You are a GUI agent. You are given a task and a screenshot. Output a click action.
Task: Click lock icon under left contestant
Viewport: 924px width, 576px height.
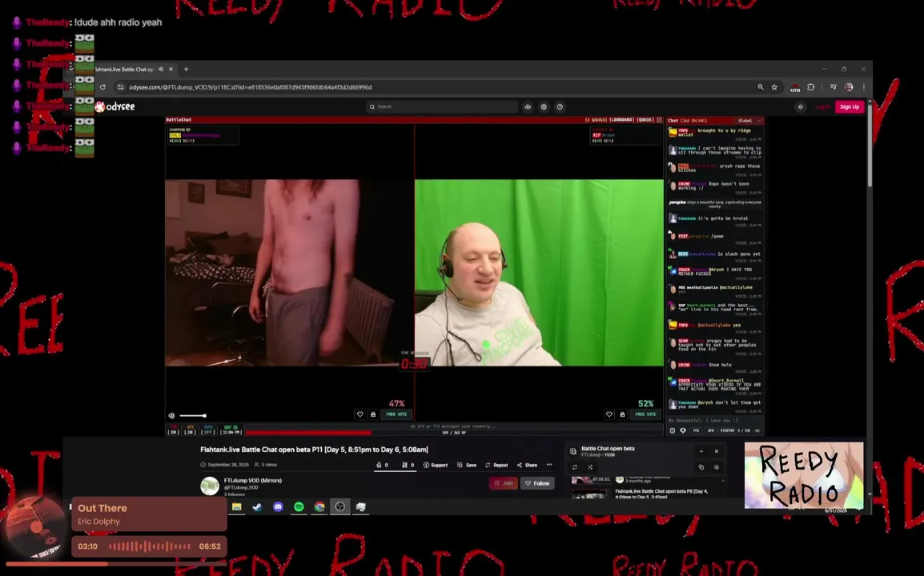pyautogui.click(x=373, y=414)
